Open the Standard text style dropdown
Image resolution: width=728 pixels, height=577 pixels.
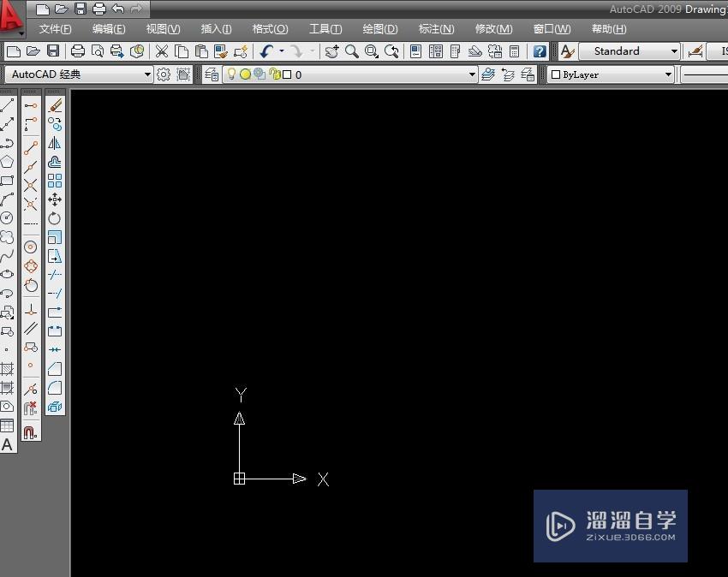(x=676, y=51)
